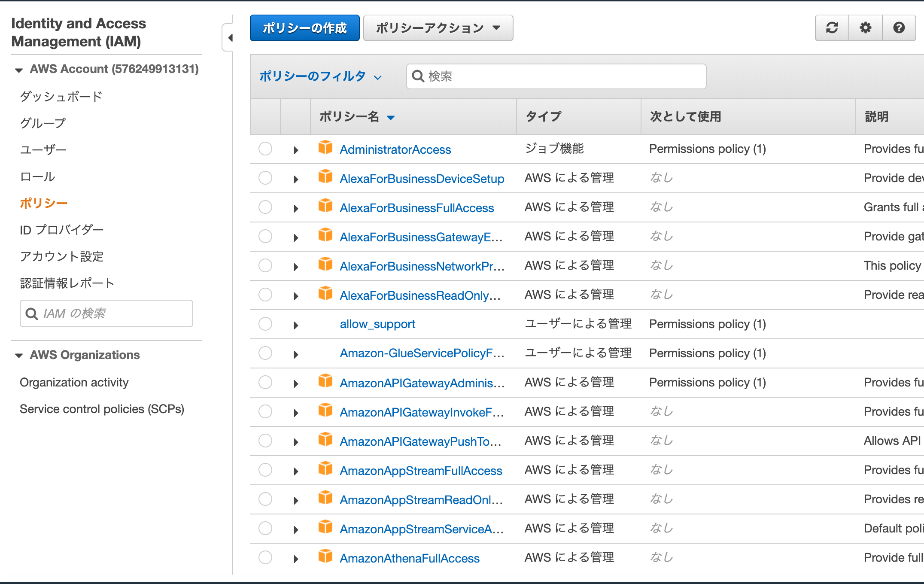Click the orange box icon for AmazonAppStreamServiceA…

(325, 526)
